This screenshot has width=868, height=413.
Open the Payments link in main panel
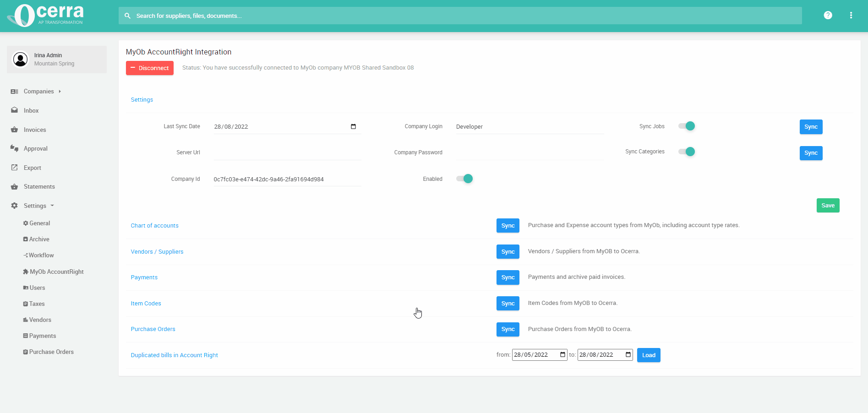click(x=144, y=277)
